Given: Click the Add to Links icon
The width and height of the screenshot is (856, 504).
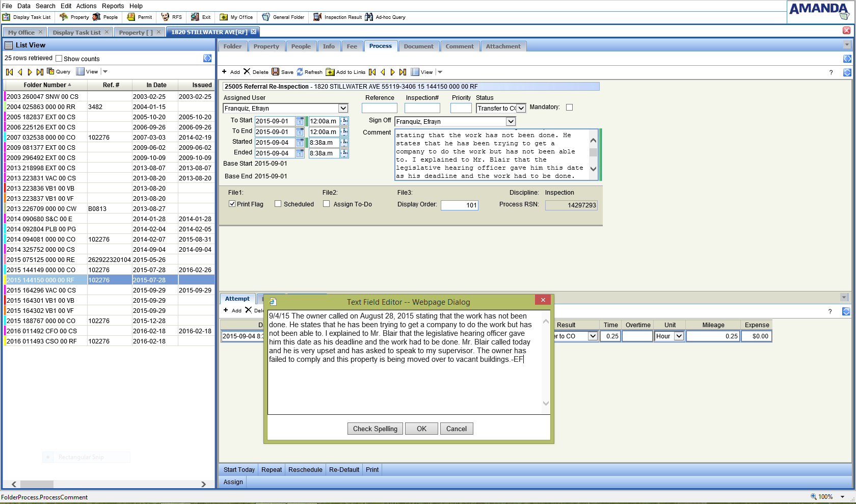Looking at the screenshot, I should tap(330, 72).
